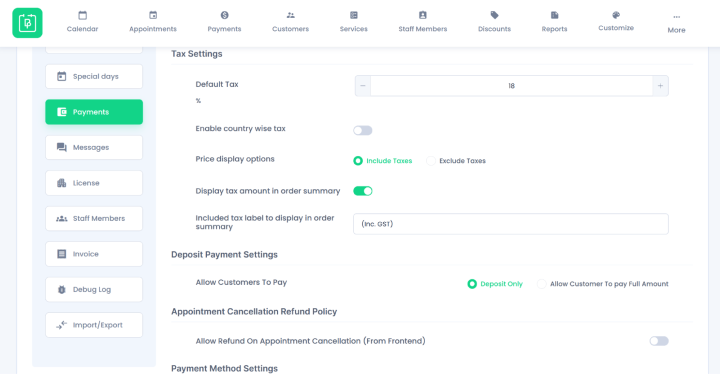Image resolution: width=720 pixels, height=374 pixels.
Task: Click the Debug Log bug icon in sidebar
Action: tap(62, 289)
